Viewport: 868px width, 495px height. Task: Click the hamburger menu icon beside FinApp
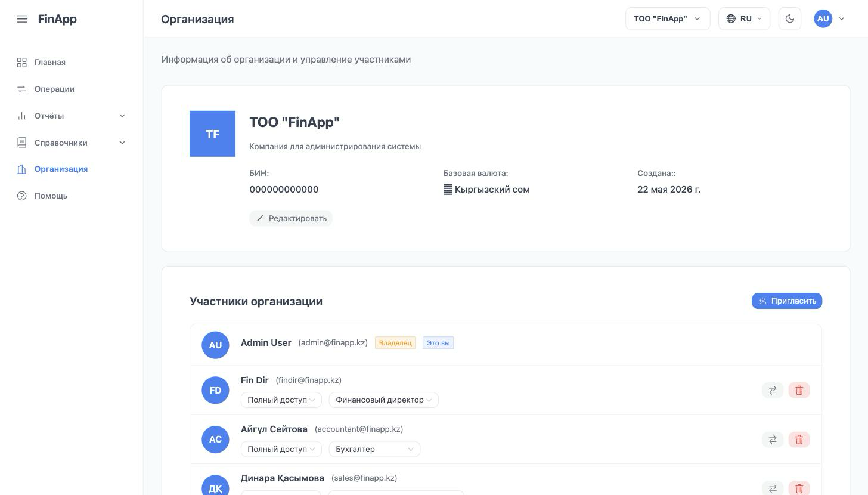coord(22,19)
